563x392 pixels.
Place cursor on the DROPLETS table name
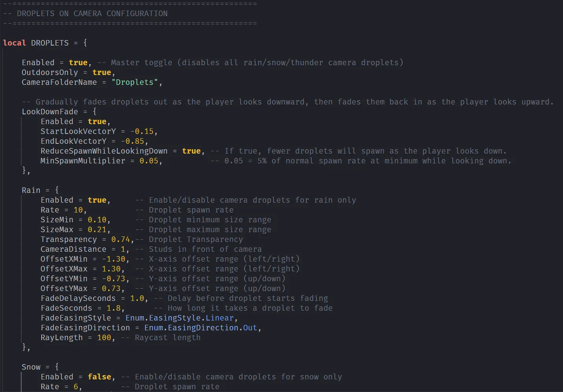click(x=50, y=43)
